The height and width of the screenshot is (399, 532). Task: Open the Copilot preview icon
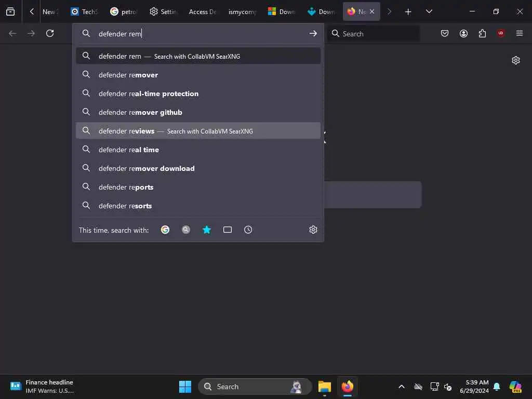[x=515, y=387]
